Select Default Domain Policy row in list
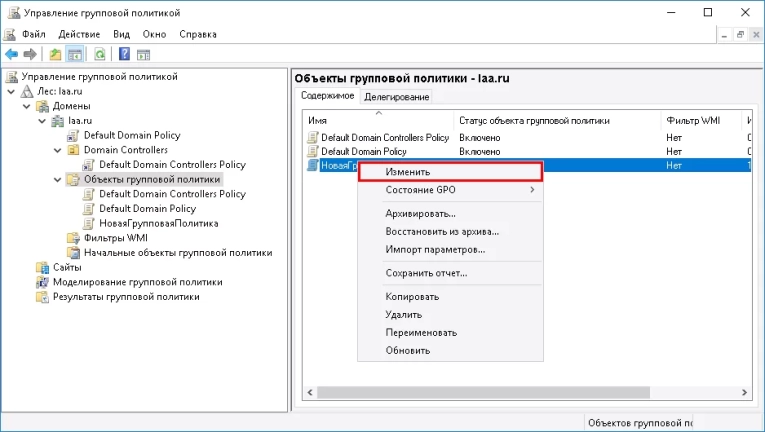This screenshot has height=432, width=765. pyautogui.click(x=363, y=151)
